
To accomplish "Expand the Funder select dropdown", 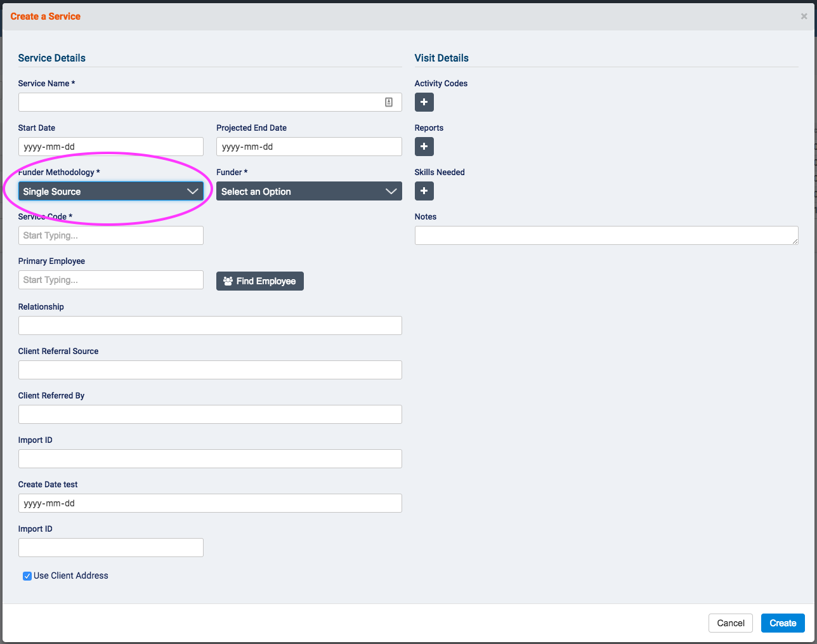I will coord(309,192).
